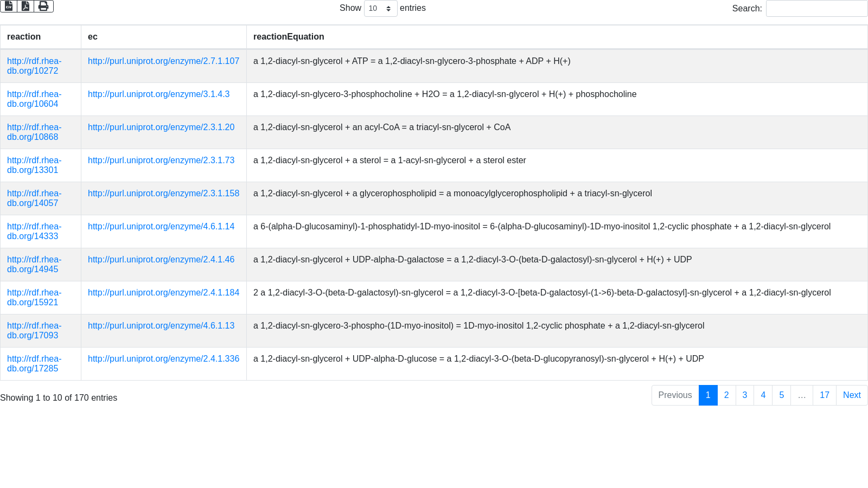The image size is (868, 488).
Task: Open the Show entries dropdown
Action: [380, 9]
